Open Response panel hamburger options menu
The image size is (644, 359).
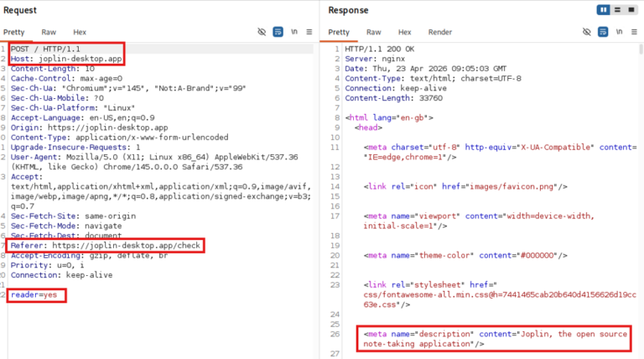[x=635, y=32]
